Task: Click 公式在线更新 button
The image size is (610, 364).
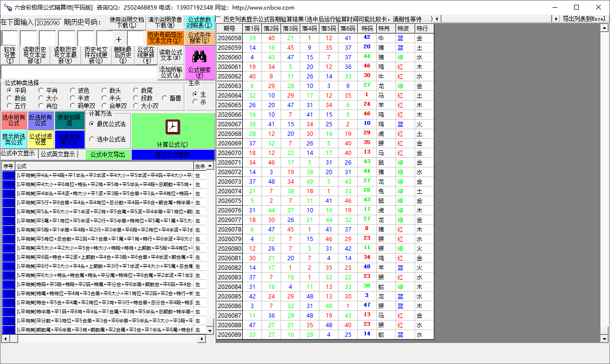Action: 146,55
